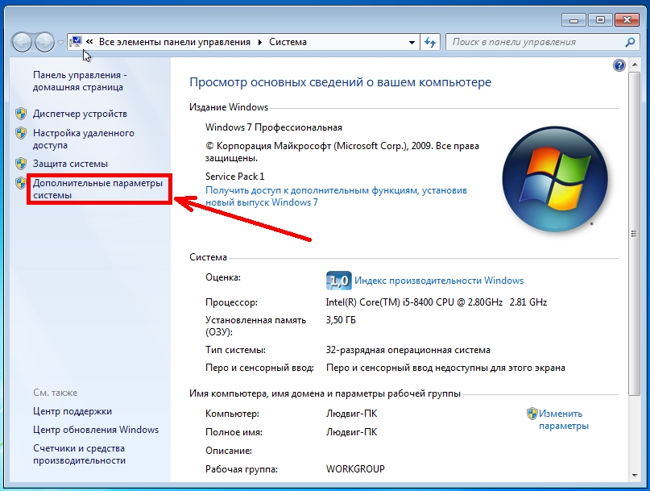Click 'Людвиг-ПК' beside 'Полное имя:' label
The height and width of the screenshot is (491, 650).
[352, 432]
